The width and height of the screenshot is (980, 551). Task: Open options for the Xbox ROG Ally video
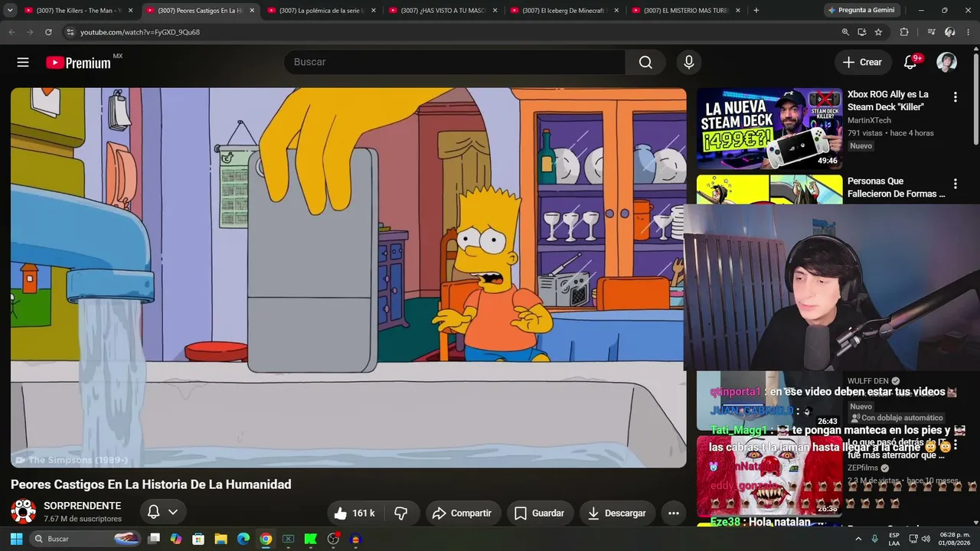pos(955,97)
